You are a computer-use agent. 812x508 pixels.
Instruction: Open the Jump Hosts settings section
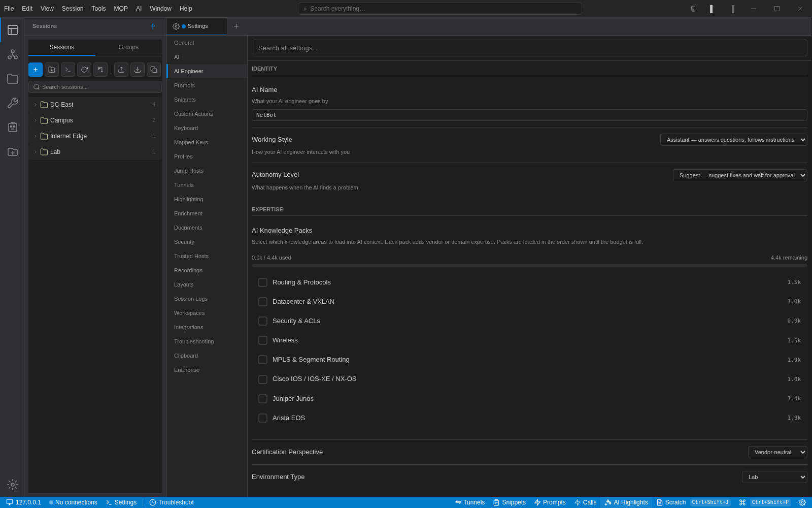[x=189, y=171]
